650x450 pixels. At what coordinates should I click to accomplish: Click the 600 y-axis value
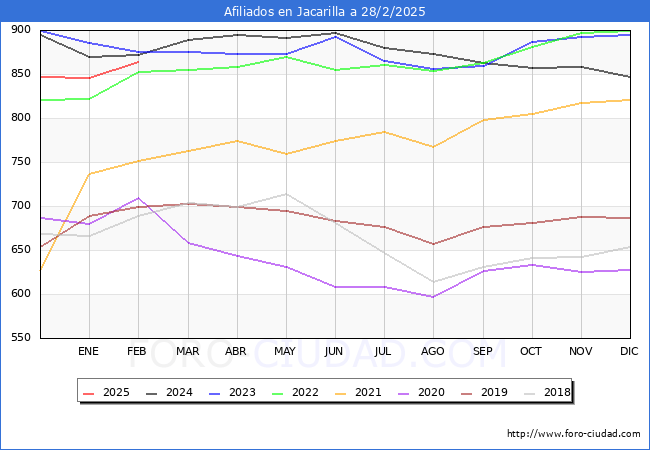21,293
